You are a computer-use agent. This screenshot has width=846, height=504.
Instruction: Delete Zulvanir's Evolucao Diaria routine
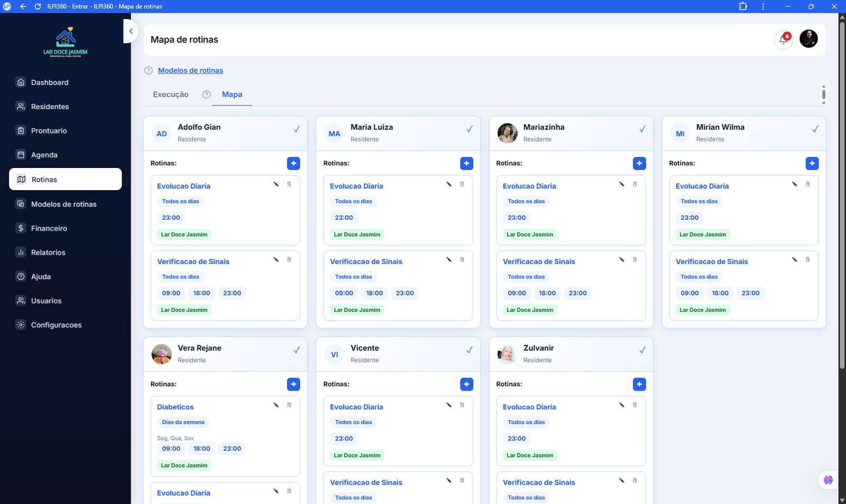coord(635,405)
